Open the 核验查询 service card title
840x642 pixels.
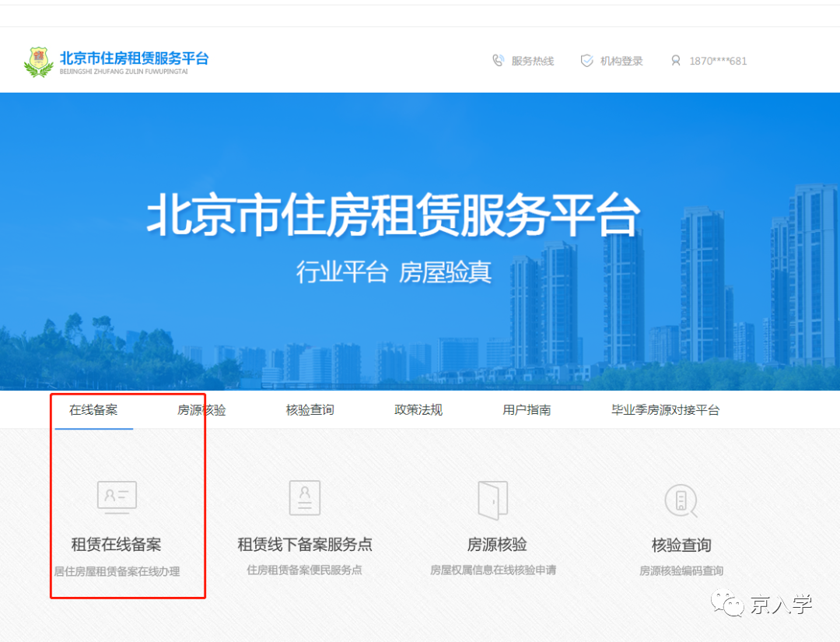coord(681,545)
